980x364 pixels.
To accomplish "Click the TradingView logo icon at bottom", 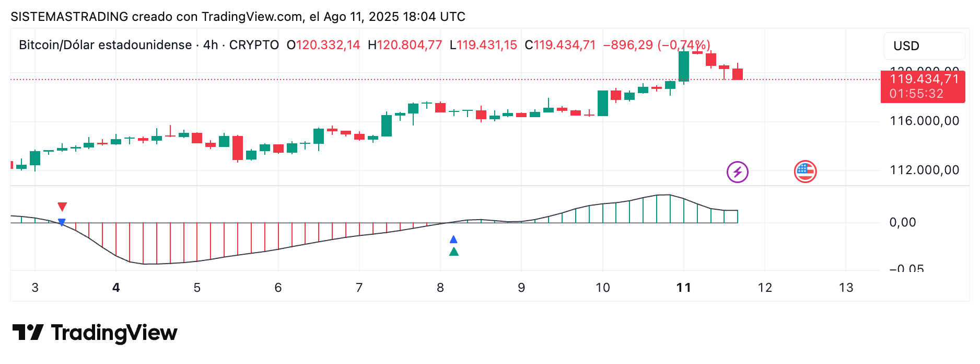I will 28,333.
